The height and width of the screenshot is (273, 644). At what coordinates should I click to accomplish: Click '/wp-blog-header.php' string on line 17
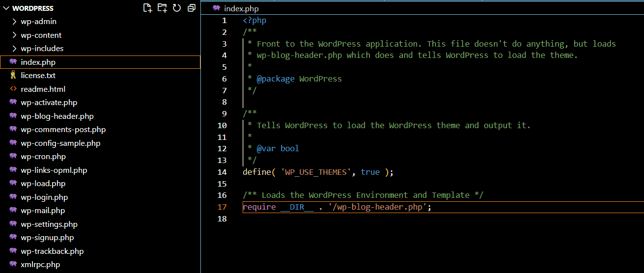(x=377, y=207)
